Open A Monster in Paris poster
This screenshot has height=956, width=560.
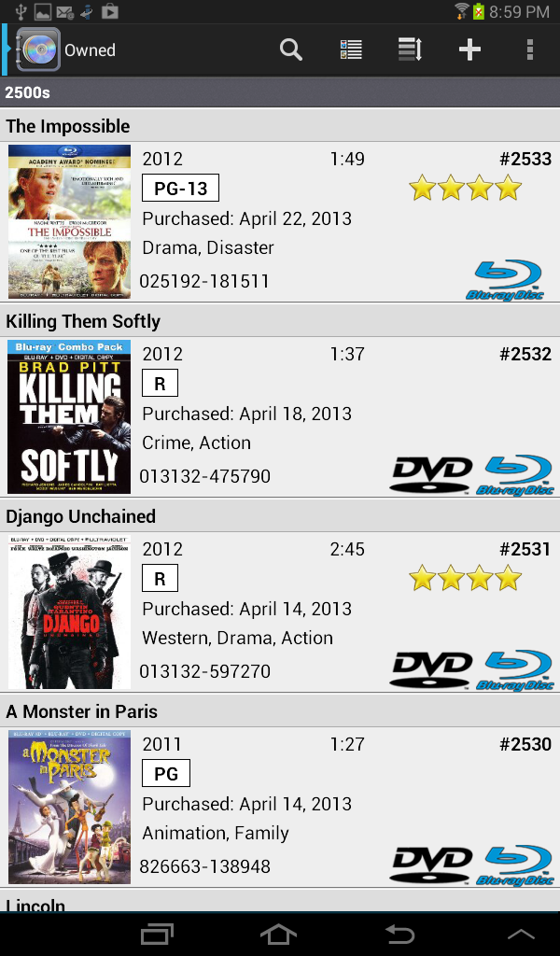[x=69, y=807]
